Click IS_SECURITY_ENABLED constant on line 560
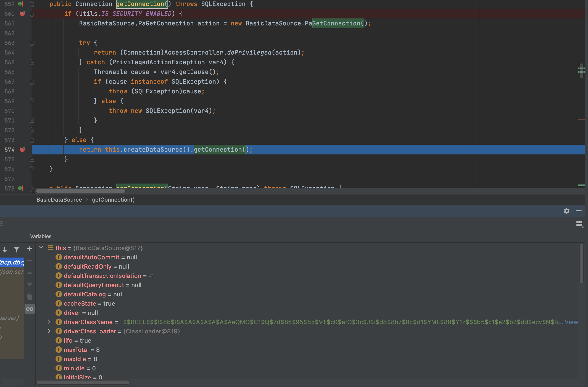Image resolution: width=588 pixels, height=387 pixels. click(x=136, y=14)
